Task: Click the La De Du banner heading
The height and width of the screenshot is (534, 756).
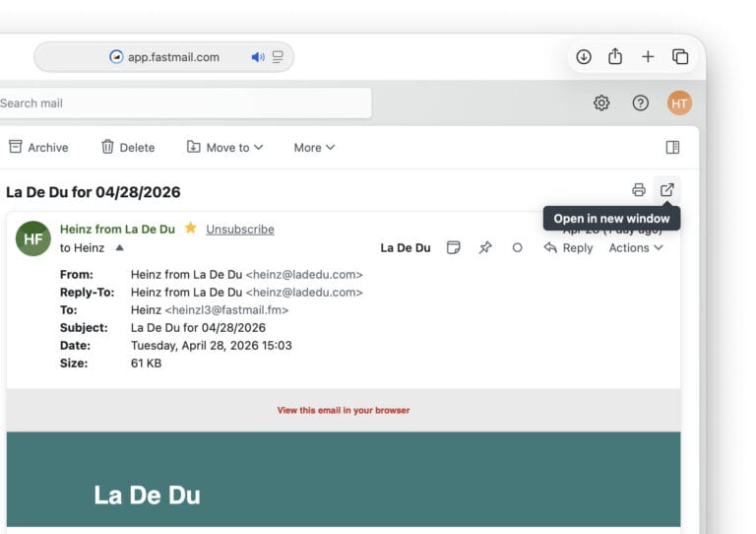Action: pos(147,496)
